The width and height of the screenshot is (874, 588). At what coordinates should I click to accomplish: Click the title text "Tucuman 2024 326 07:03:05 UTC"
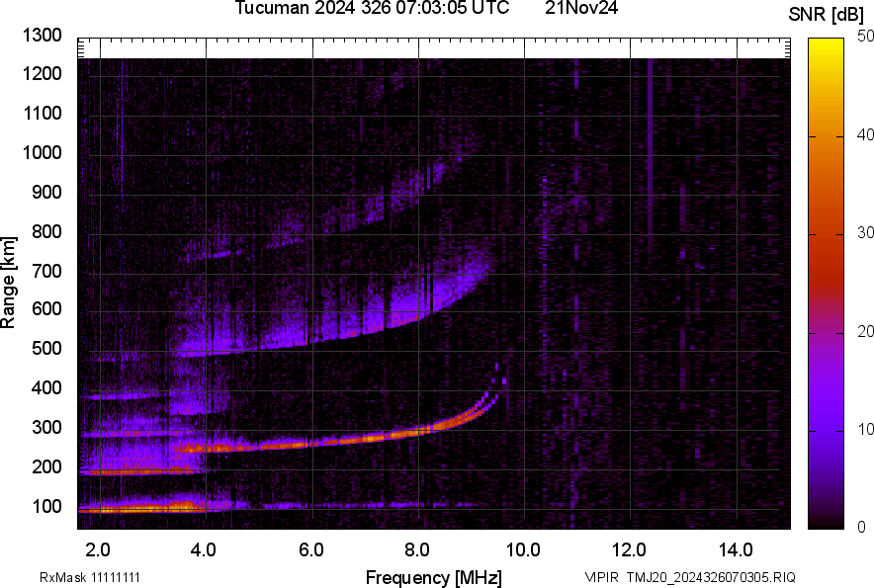click(372, 8)
